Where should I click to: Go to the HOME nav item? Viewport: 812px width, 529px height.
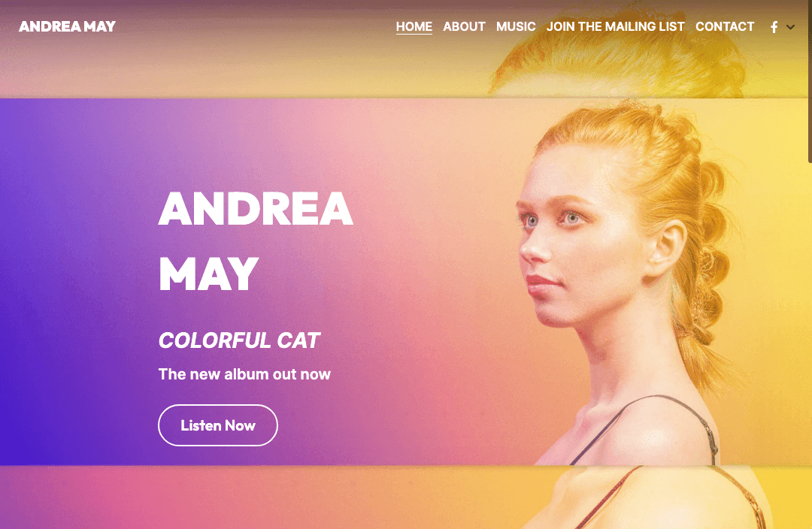click(x=414, y=26)
